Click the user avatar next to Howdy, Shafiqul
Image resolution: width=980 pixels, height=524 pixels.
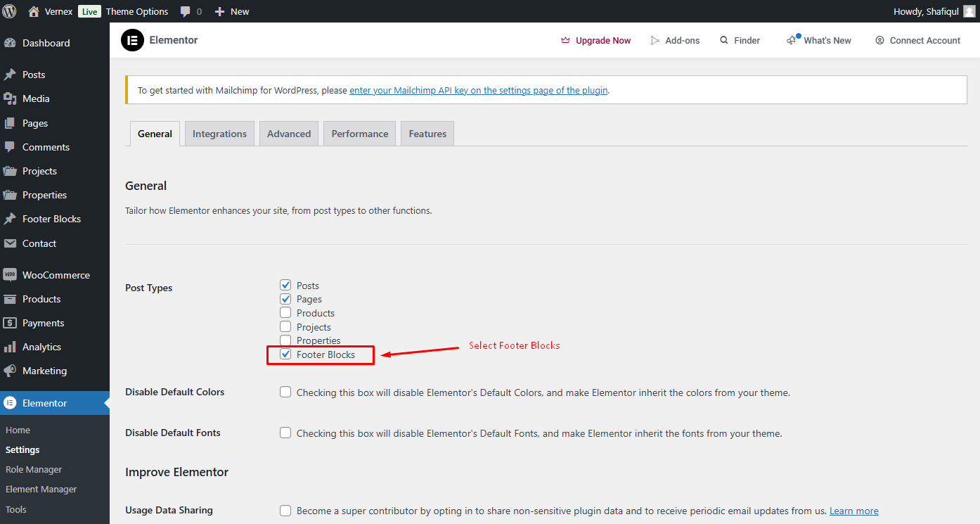pyautogui.click(x=969, y=11)
